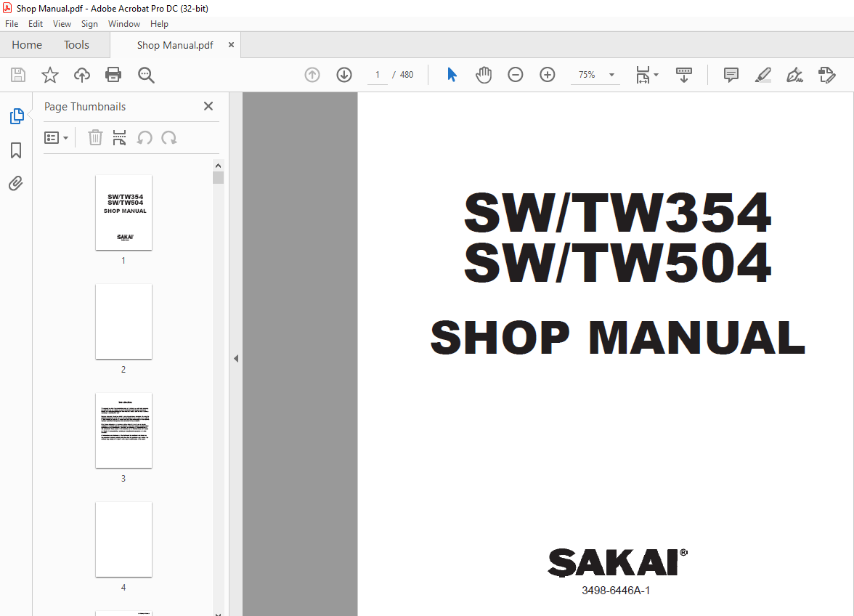
Task: Open the Bookmarks panel icon
Action: pos(16,150)
